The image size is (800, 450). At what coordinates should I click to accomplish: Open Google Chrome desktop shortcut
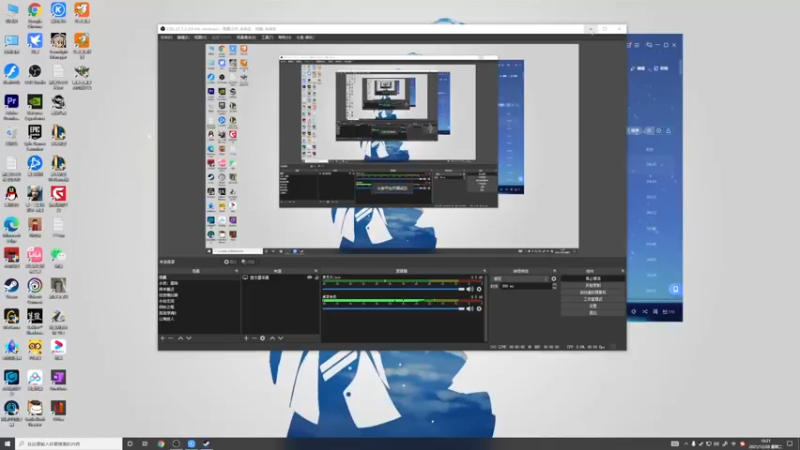point(35,14)
